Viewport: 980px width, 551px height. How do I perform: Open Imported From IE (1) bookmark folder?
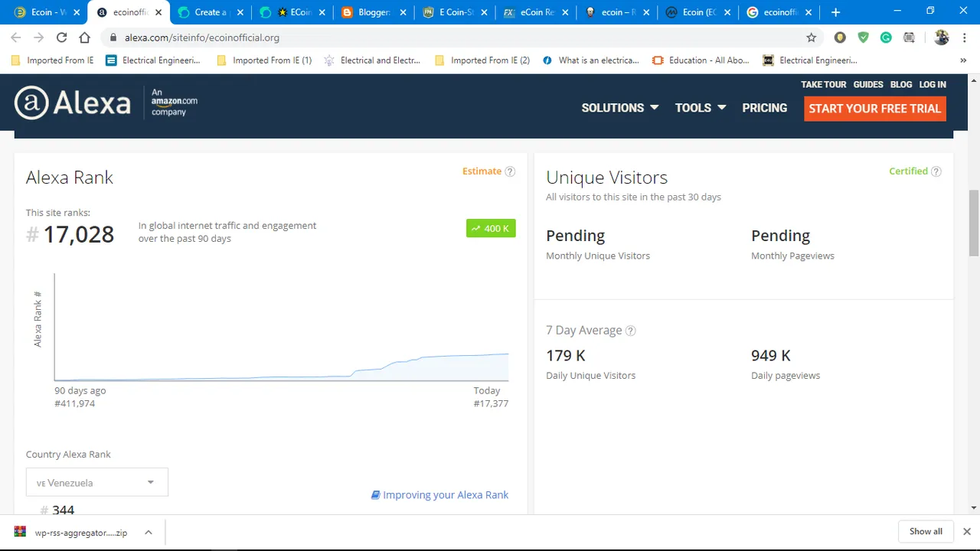[264, 60]
